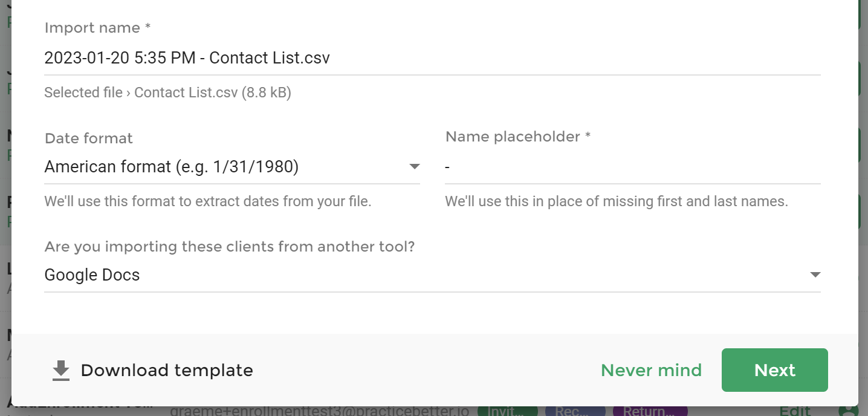Image resolution: width=868 pixels, height=416 pixels.
Task: Click the Selected file Contact List.csv text
Action: [x=168, y=93]
